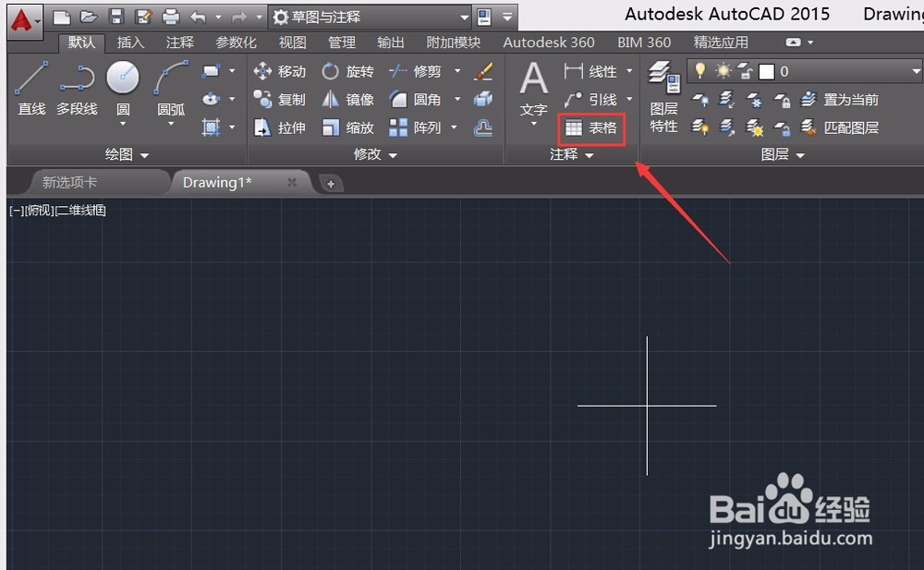
Task: Open the AutoCAD application menu logo
Action: [24, 20]
